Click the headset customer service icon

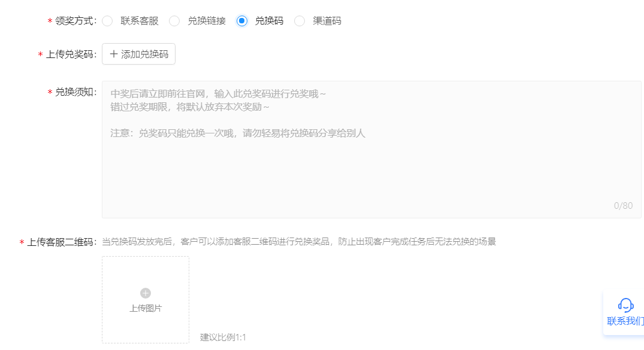(625, 305)
